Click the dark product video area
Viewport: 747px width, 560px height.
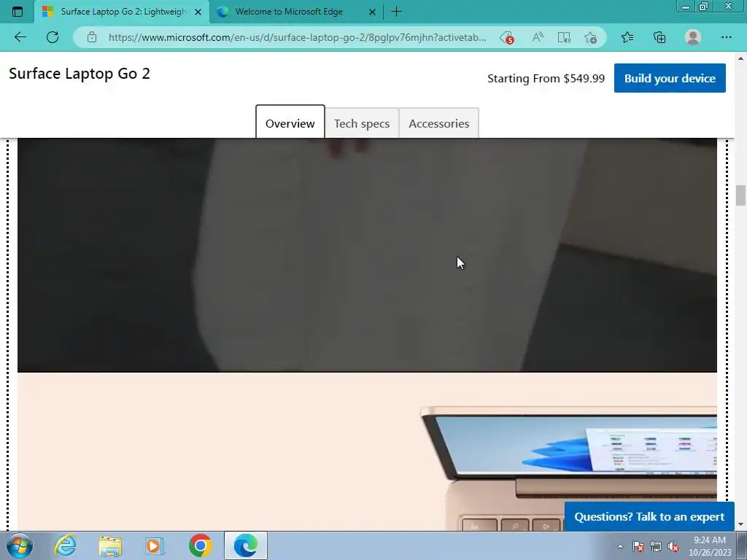click(x=367, y=255)
